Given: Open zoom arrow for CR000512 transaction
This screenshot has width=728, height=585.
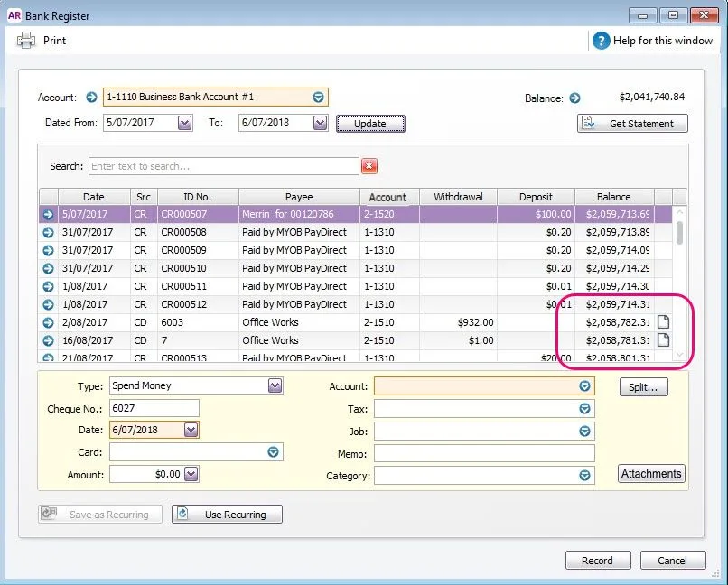Looking at the screenshot, I should (x=48, y=304).
